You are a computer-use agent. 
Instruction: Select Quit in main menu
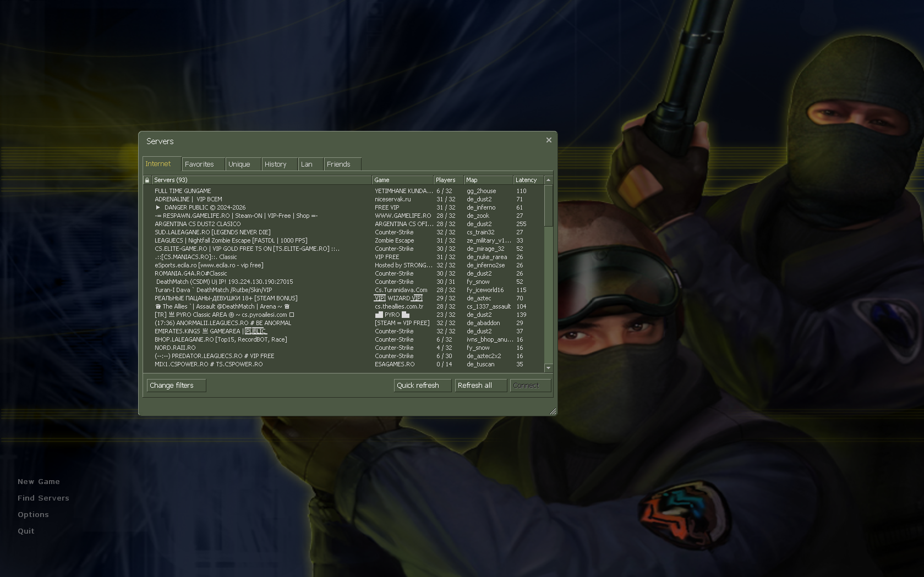pyautogui.click(x=26, y=531)
